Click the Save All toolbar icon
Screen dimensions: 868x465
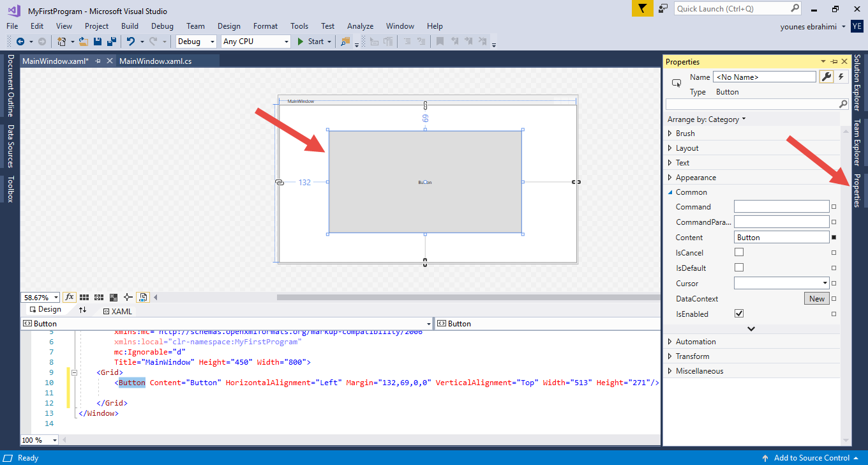(x=112, y=42)
